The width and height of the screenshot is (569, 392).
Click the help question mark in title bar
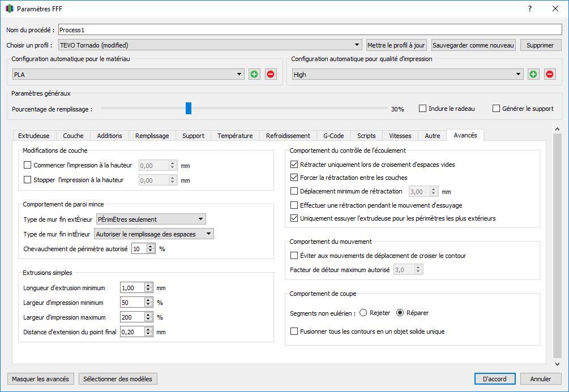(530, 8)
